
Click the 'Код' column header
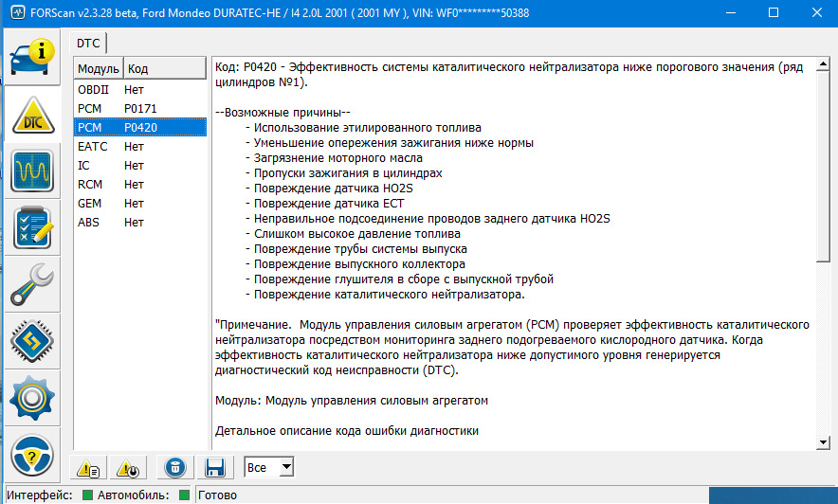coord(165,68)
